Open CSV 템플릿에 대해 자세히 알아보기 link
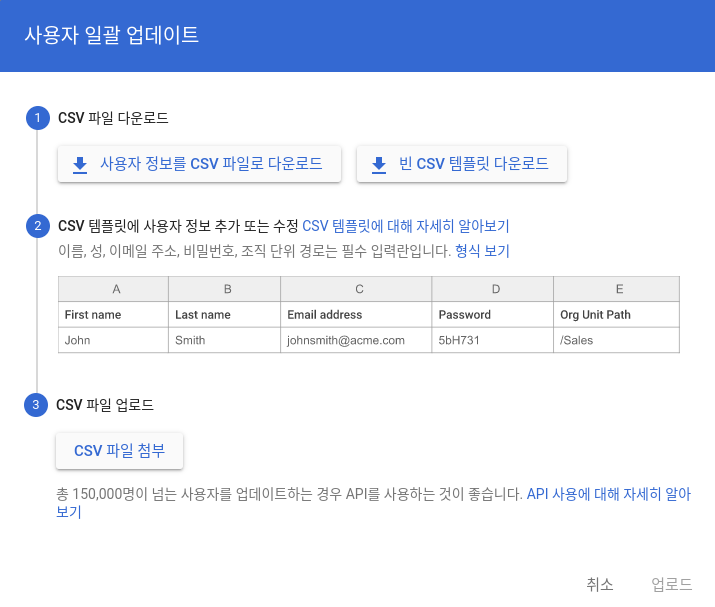 (x=406, y=226)
